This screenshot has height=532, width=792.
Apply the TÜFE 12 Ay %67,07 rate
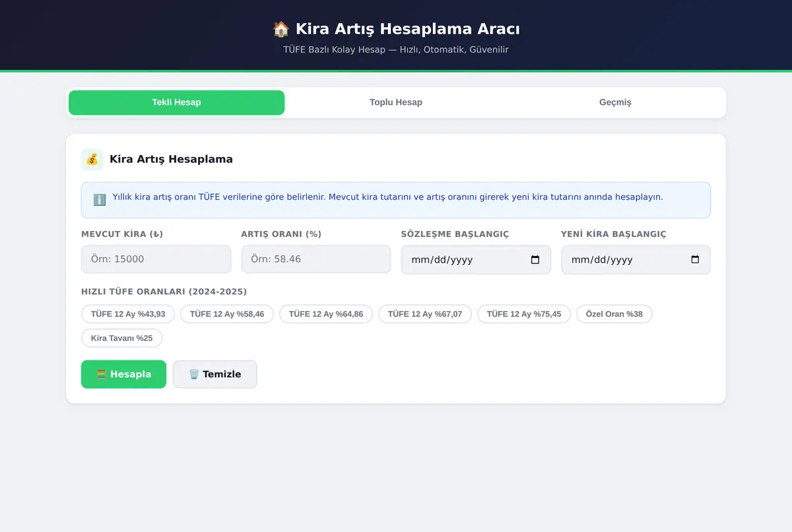[425, 314]
